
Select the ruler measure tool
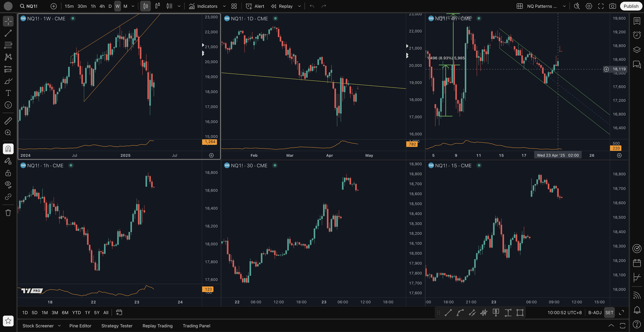pos(8,121)
